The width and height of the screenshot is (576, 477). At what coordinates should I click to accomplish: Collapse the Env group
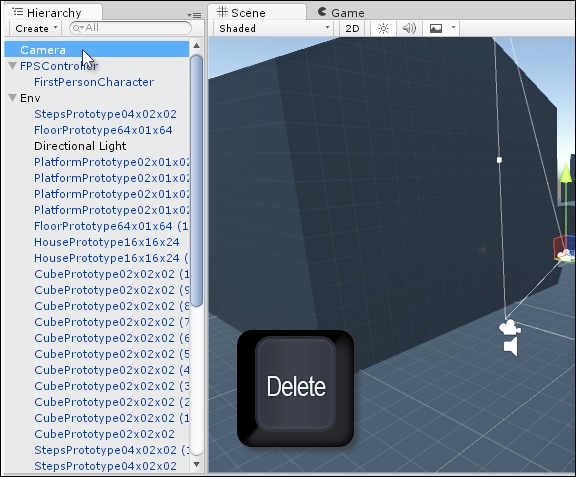(12, 98)
